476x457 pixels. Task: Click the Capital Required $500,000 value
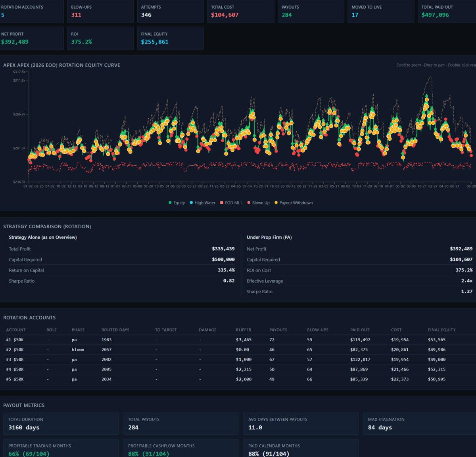click(x=223, y=260)
